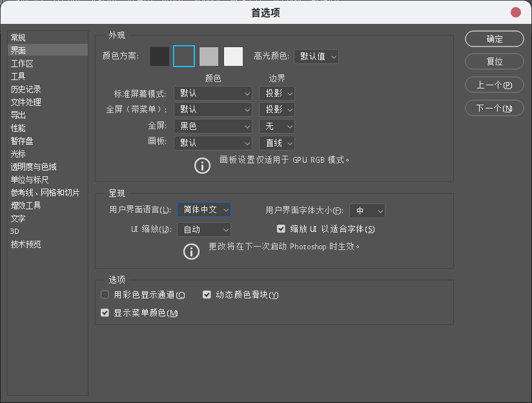This screenshot has height=403, width=532.
Task: Open the 全屏 border dropdown showing 无
Action: click(276, 126)
